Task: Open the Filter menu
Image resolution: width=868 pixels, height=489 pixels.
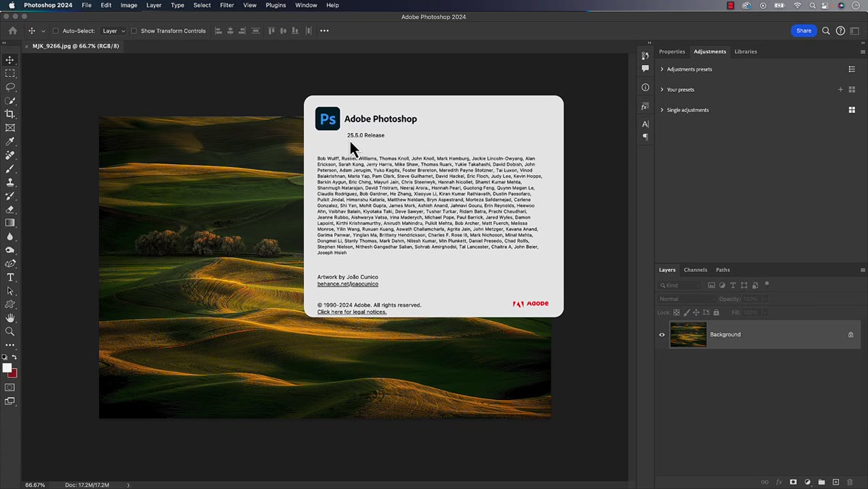Action: click(x=226, y=5)
